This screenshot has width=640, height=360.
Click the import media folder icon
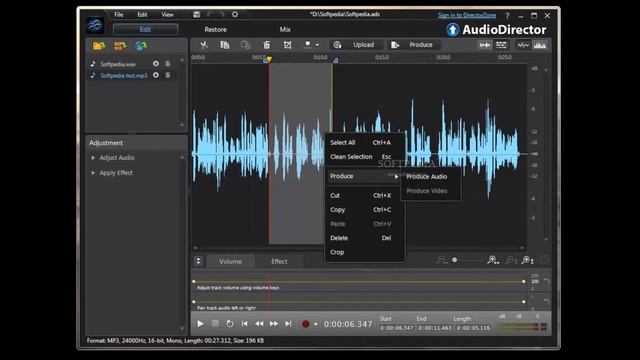pos(99,46)
